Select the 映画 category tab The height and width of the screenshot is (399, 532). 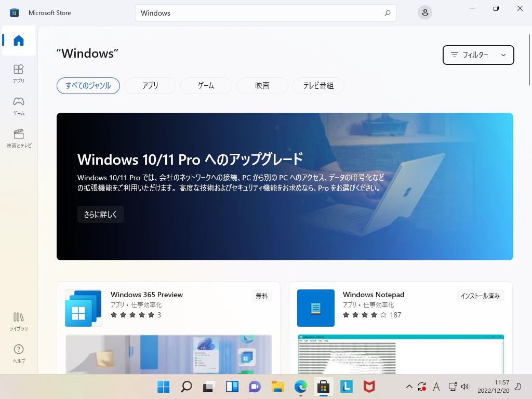262,86
